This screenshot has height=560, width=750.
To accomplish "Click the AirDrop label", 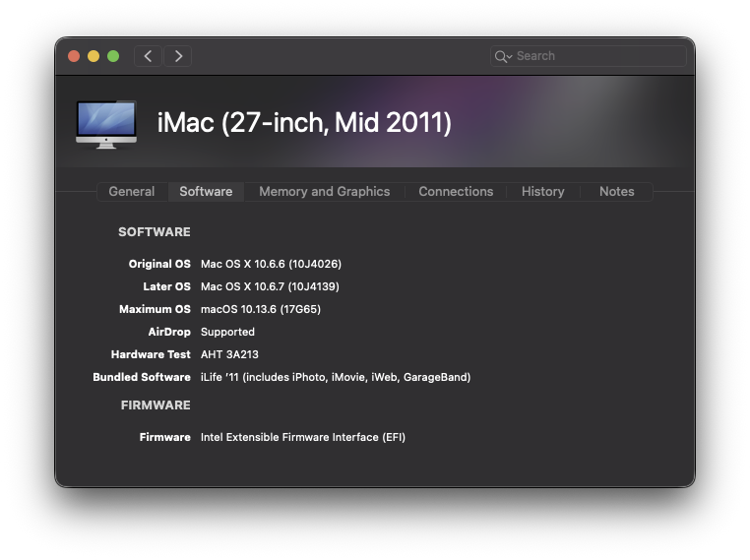I will [x=169, y=332].
